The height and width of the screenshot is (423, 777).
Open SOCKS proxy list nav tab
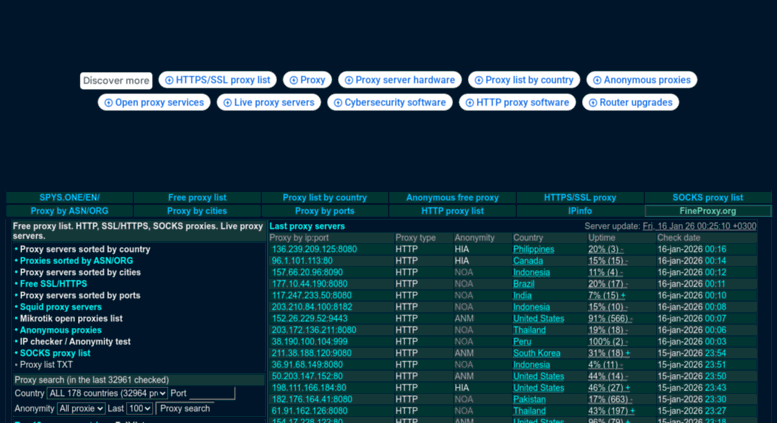pyautogui.click(x=708, y=198)
